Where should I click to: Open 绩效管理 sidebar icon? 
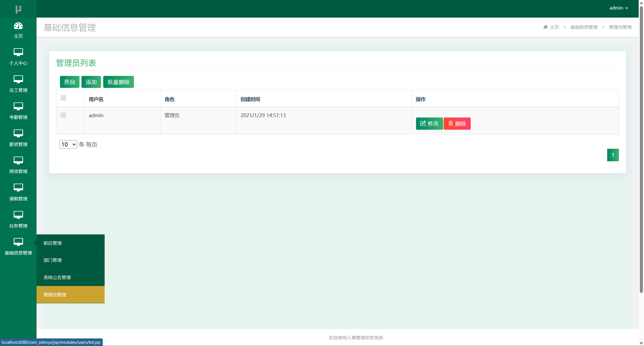point(18,160)
